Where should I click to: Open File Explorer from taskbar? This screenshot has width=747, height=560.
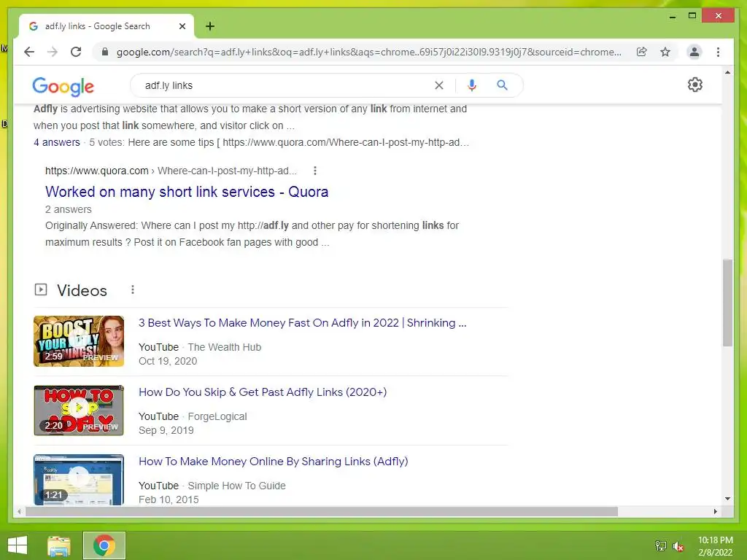pyautogui.click(x=58, y=545)
